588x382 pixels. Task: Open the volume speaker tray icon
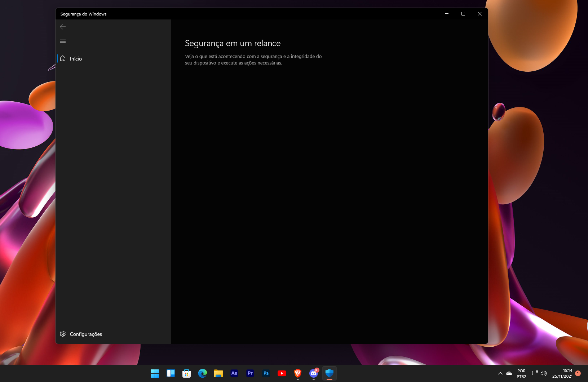544,373
